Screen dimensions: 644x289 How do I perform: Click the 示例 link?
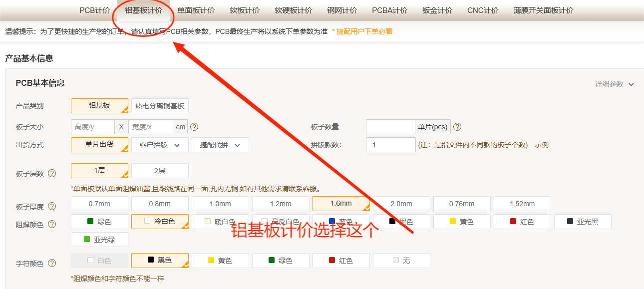[542, 145]
